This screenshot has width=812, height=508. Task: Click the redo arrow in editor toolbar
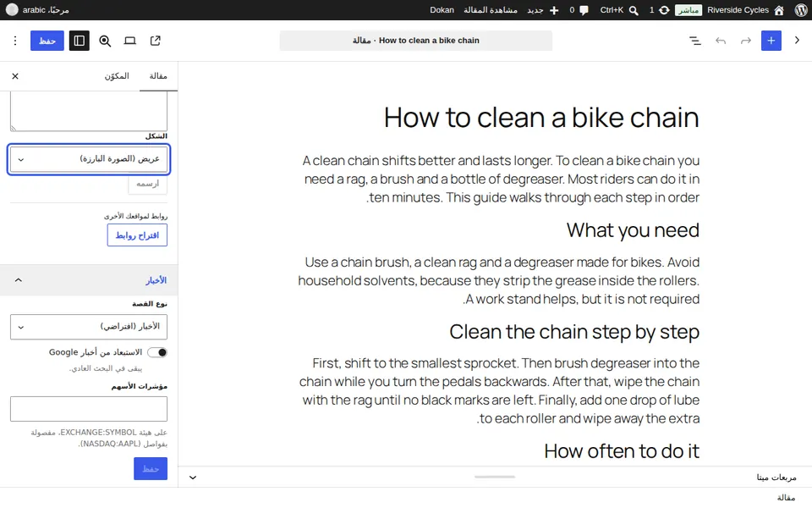(746, 41)
